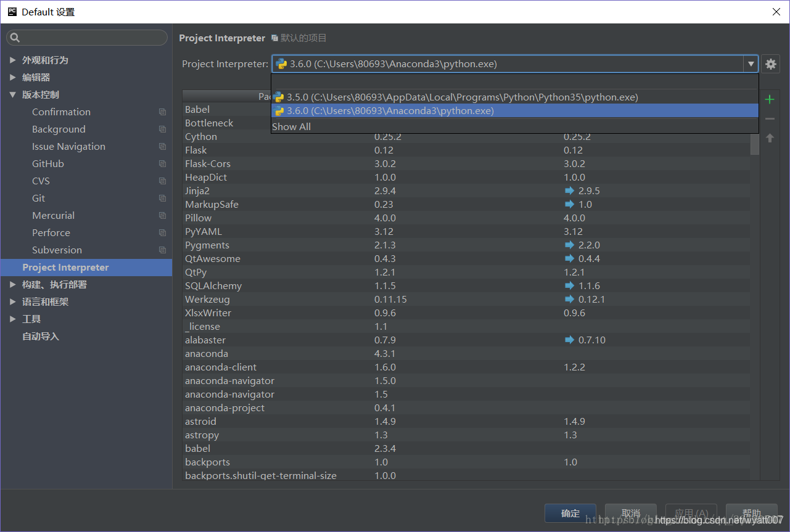The image size is (790, 532).
Task: Select the PyYAML package row
Action: 466,232
